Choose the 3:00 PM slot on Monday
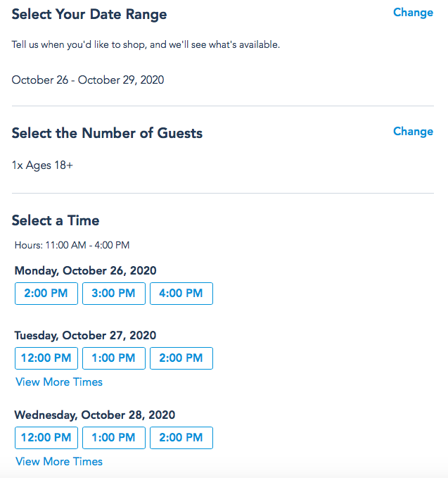Screen dimensions: 448x478 click(x=113, y=294)
